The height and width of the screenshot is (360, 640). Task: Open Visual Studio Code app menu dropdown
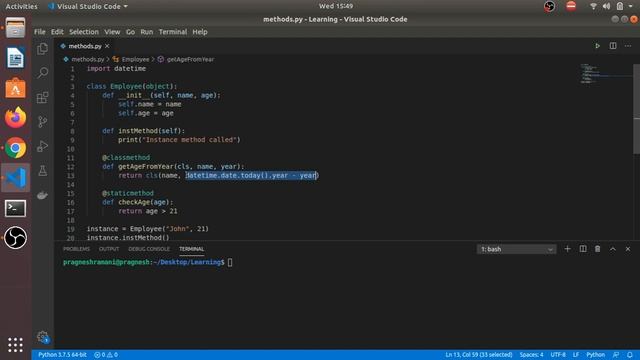(x=88, y=6)
